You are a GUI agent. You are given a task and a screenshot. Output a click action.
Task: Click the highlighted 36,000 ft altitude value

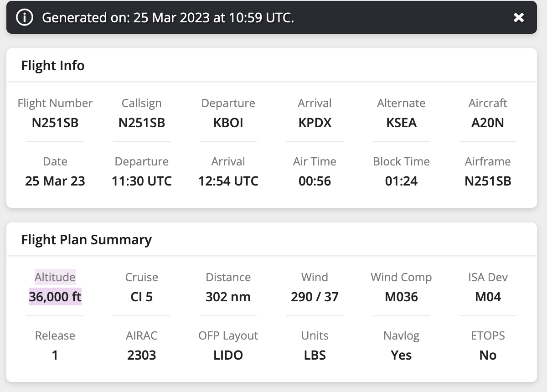tap(55, 297)
